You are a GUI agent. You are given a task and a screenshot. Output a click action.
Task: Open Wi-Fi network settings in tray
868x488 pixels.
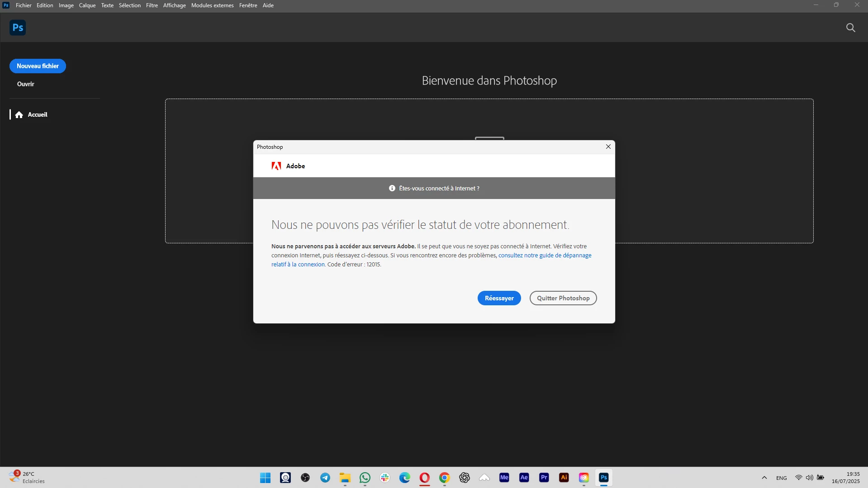point(799,478)
